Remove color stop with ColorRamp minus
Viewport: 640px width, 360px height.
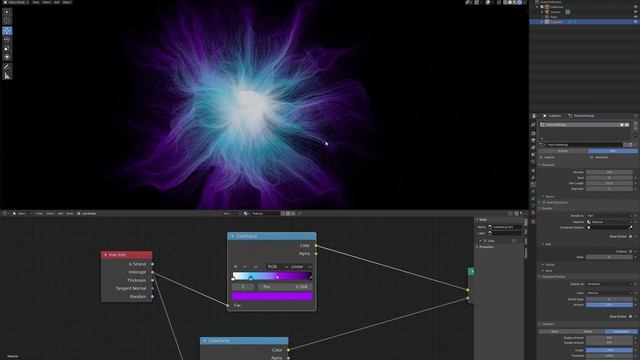point(245,267)
